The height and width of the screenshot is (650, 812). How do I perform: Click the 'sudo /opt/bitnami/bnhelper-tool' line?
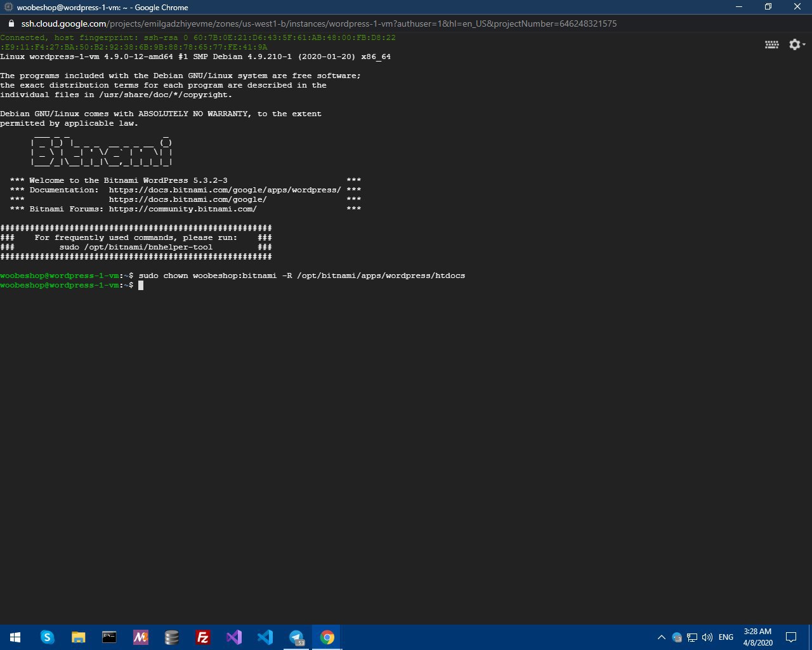136,247
